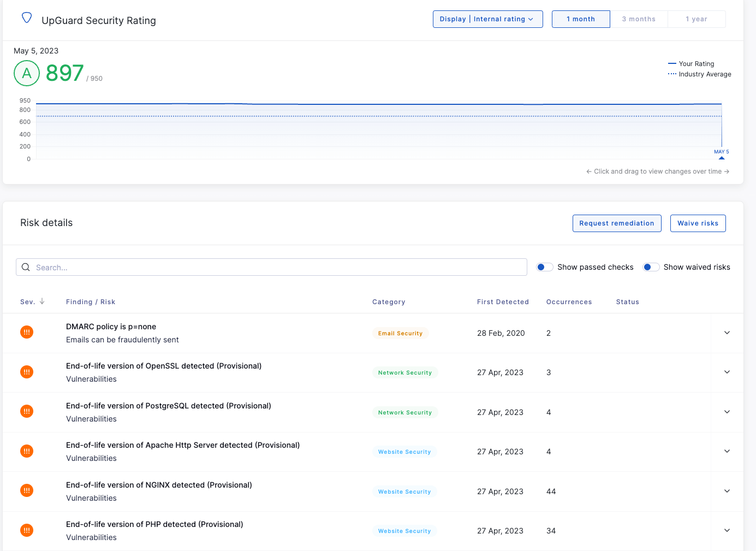The image size is (756, 551).
Task: Click the Risk details heading
Action: tap(46, 223)
